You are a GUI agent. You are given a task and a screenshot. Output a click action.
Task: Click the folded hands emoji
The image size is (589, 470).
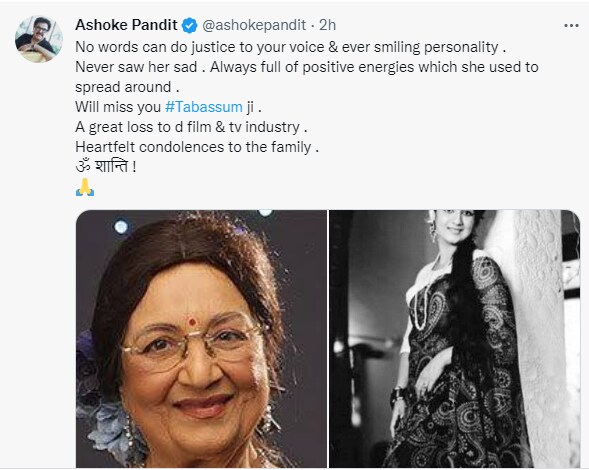pos(85,187)
